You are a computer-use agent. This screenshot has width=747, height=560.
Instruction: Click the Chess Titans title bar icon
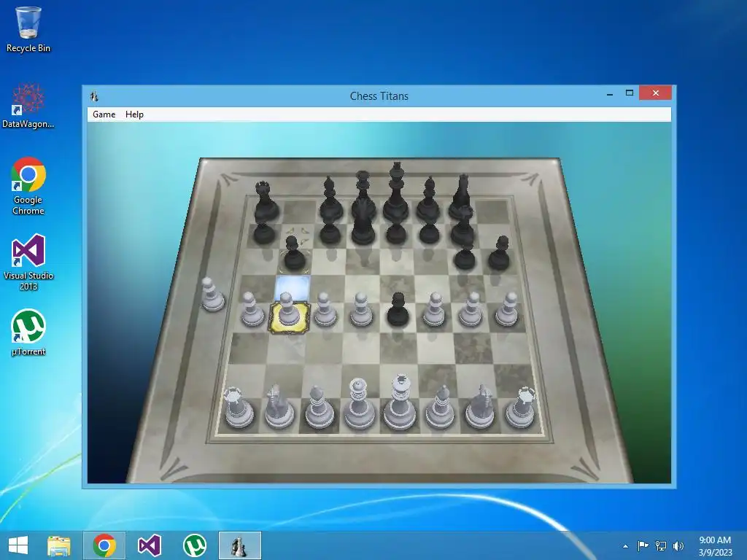point(94,96)
